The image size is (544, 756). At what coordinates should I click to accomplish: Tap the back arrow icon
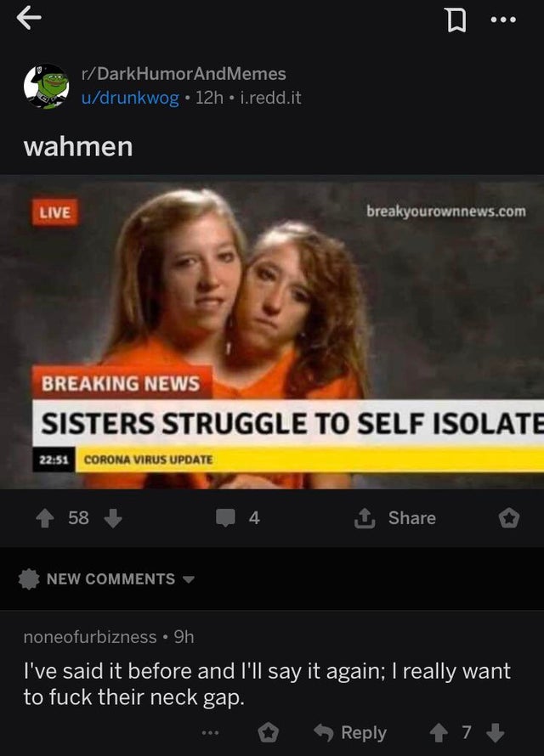click(28, 20)
